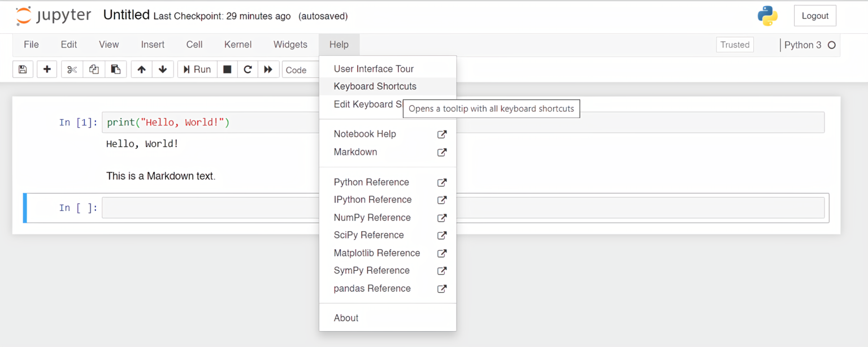Image resolution: width=868 pixels, height=347 pixels.
Task: Insert cell below with plus icon
Action: click(x=47, y=70)
